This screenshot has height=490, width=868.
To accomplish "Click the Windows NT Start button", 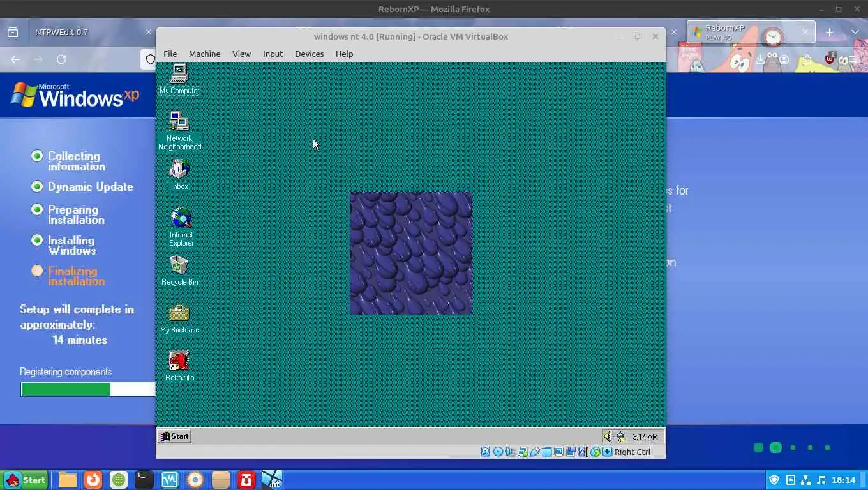I will tap(174, 436).
